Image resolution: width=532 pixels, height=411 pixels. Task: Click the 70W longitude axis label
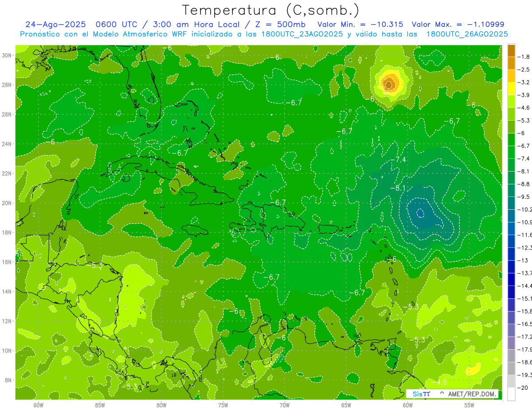(x=285, y=405)
